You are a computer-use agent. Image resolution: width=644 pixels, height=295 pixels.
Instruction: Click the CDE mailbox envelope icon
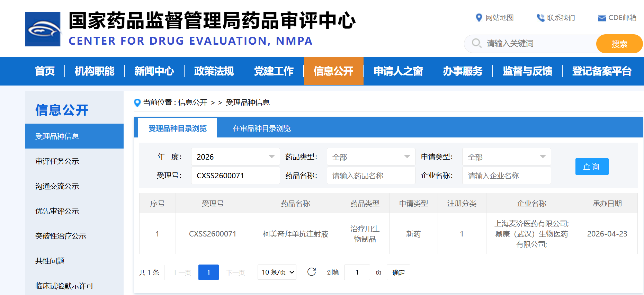(x=602, y=18)
